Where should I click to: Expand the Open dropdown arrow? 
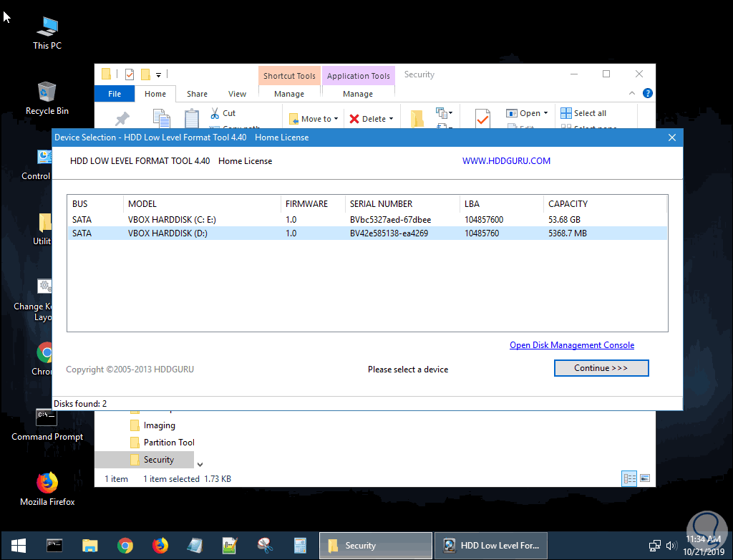coord(546,113)
